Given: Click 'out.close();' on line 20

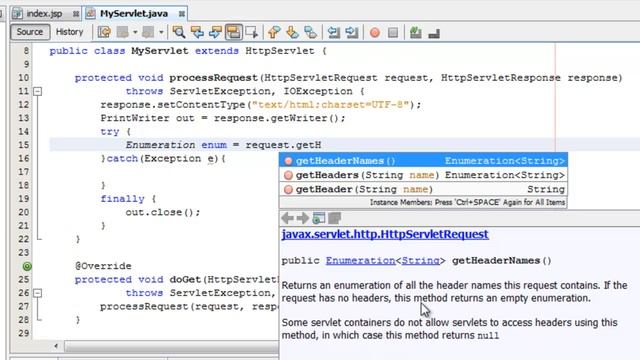Looking at the screenshot, I should coord(163,212).
